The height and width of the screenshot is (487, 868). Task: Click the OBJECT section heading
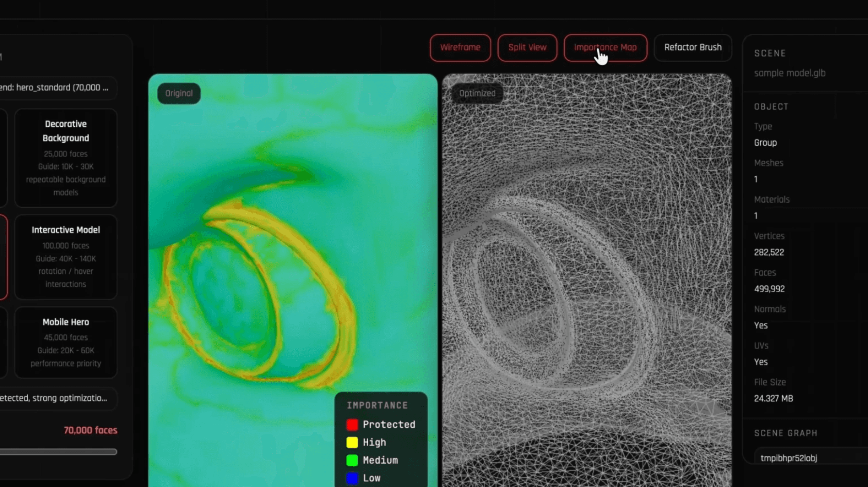coord(771,106)
